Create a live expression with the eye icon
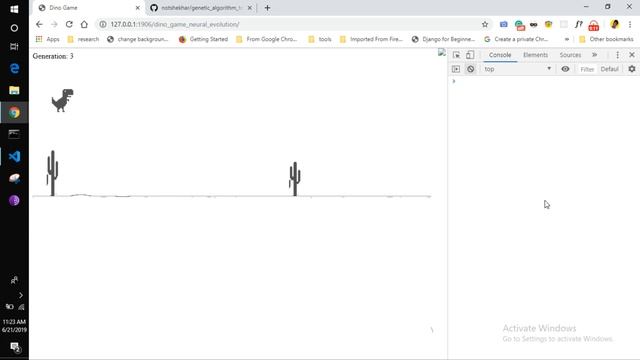The image size is (640, 360). coord(565,69)
